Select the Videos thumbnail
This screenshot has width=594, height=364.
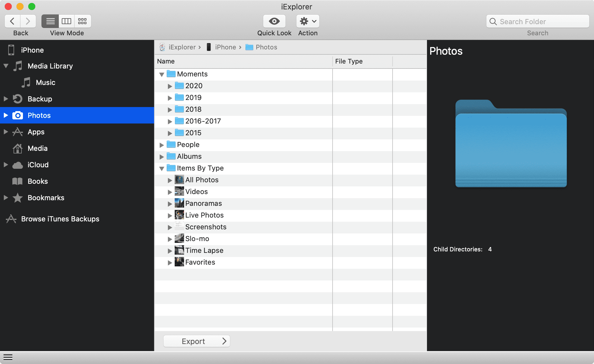(179, 191)
